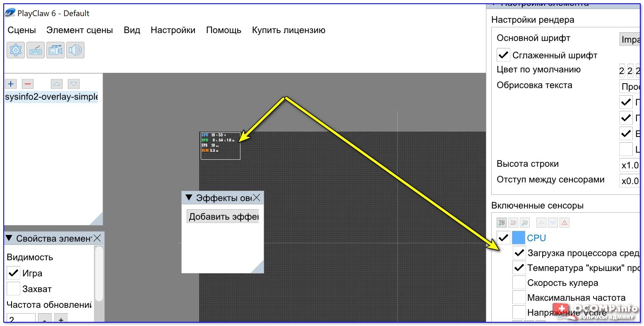This screenshot has height=326, width=644.
Task: Uncheck Загрузка процессора sensor
Action: tap(519, 253)
